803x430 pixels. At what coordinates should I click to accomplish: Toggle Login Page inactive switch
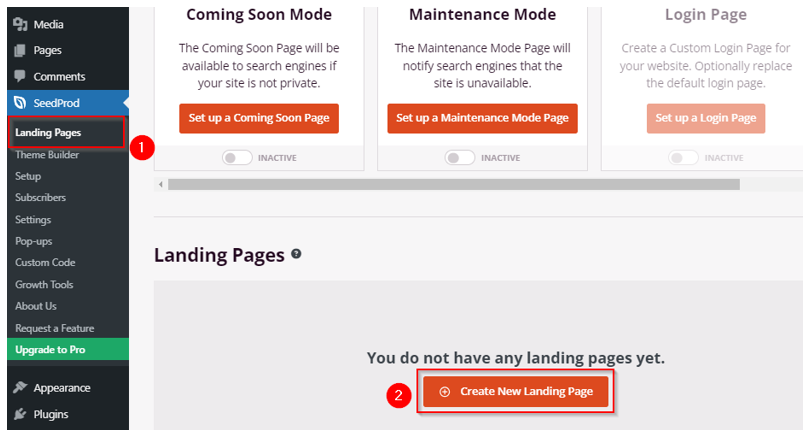coord(683,158)
